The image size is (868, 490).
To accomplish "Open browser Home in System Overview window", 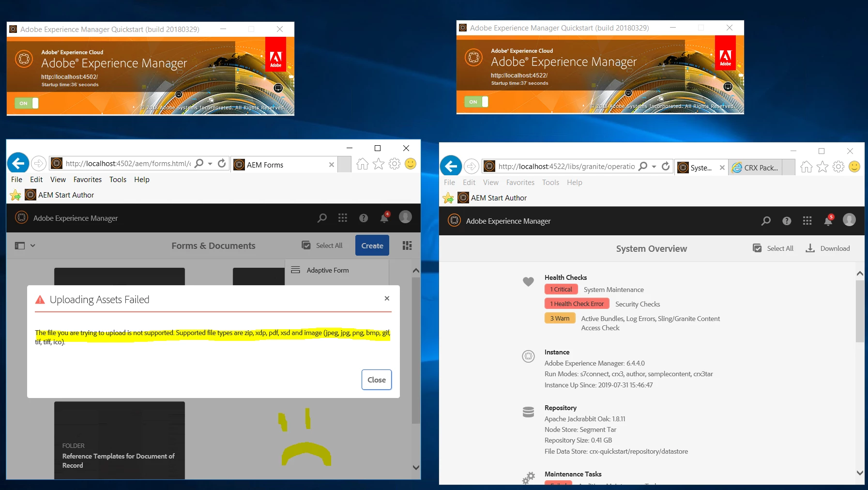I will (807, 167).
